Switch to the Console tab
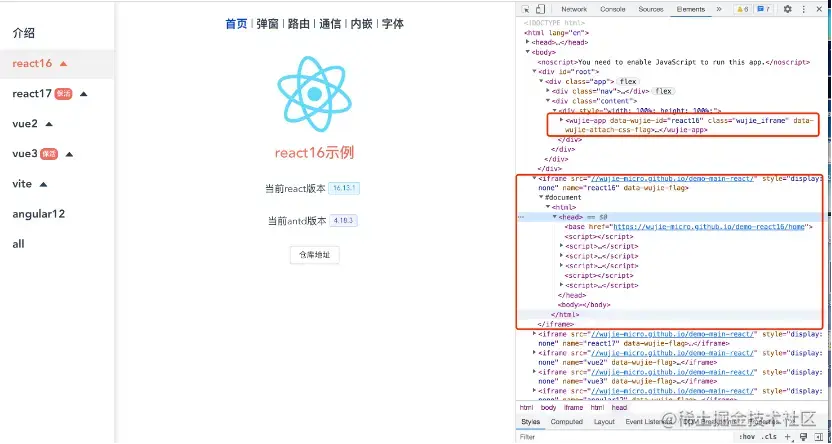The width and height of the screenshot is (832, 444). point(613,9)
